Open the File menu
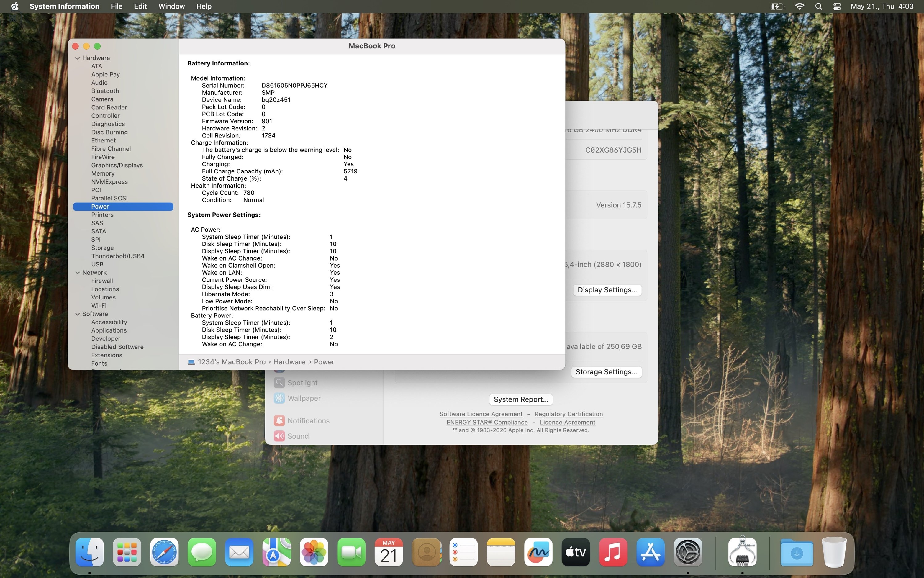The image size is (924, 578). click(116, 6)
